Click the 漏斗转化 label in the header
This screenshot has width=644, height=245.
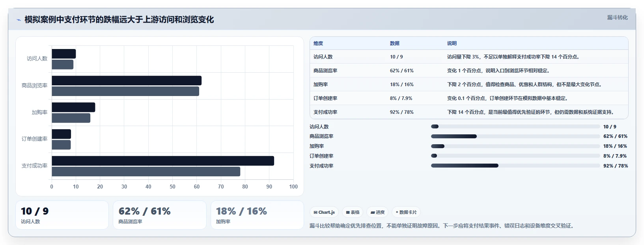click(x=617, y=17)
